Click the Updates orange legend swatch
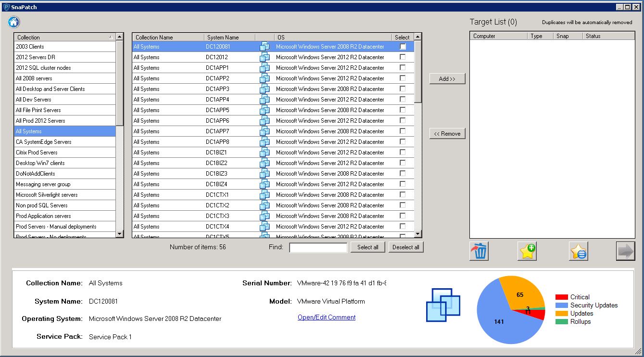644x357 pixels. [x=561, y=314]
